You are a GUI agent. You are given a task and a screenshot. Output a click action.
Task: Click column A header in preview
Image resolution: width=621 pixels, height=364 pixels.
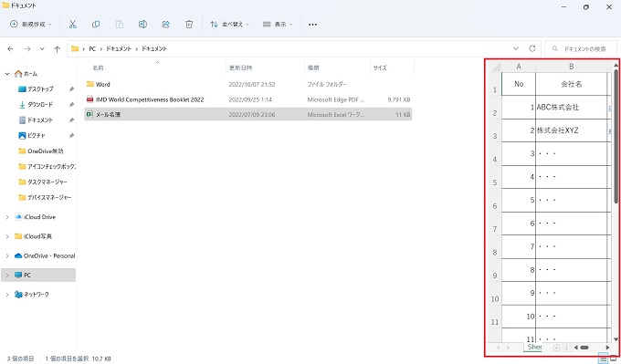pos(519,67)
